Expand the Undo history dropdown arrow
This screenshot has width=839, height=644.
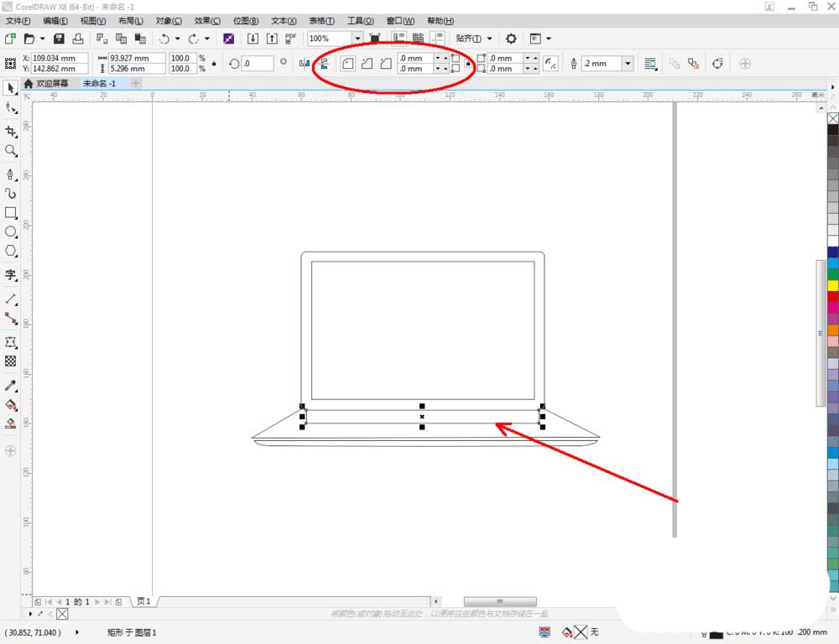pos(178,39)
